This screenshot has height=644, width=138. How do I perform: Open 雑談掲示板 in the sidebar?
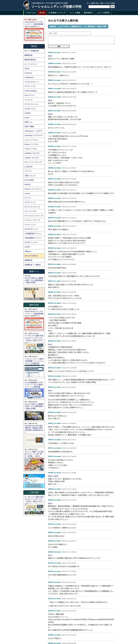(34, 55)
